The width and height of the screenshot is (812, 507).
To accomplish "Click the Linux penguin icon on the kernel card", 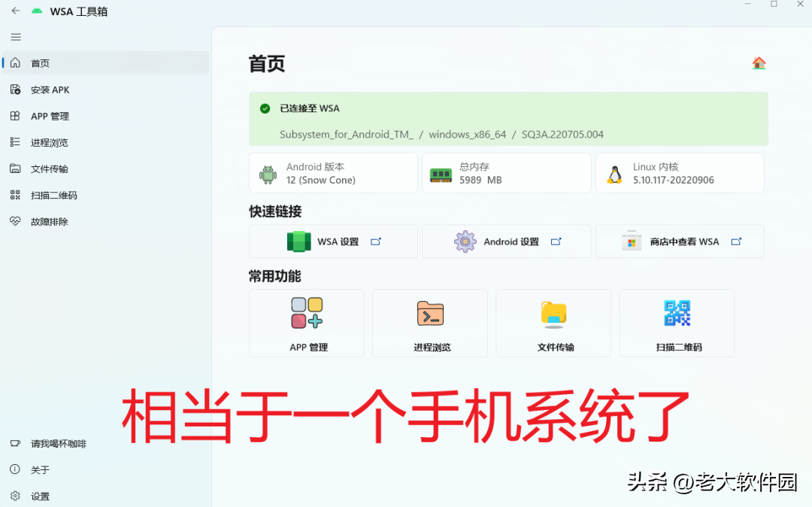I will point(615,175).
